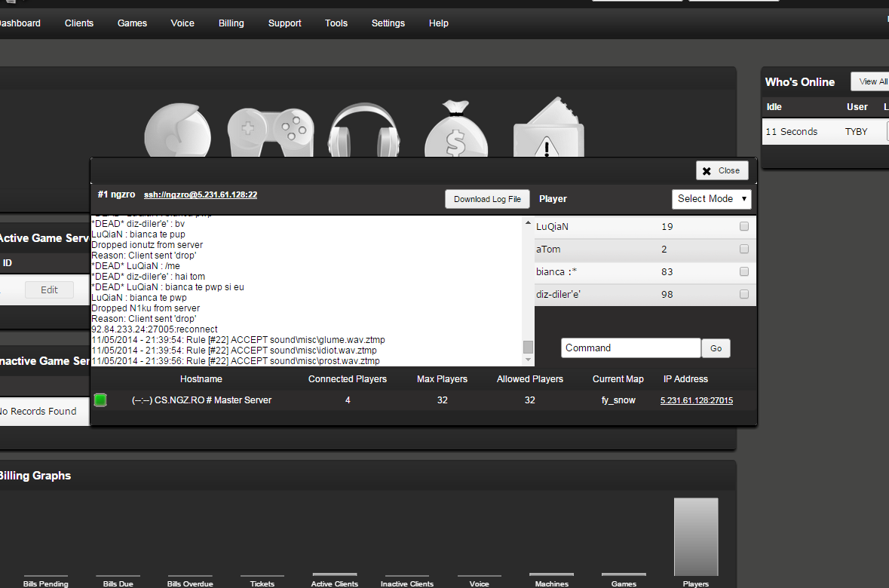Screen dimensions: 889x588
Task: Open the Select Mode dropdown
Action: click(x=711, y=199)
